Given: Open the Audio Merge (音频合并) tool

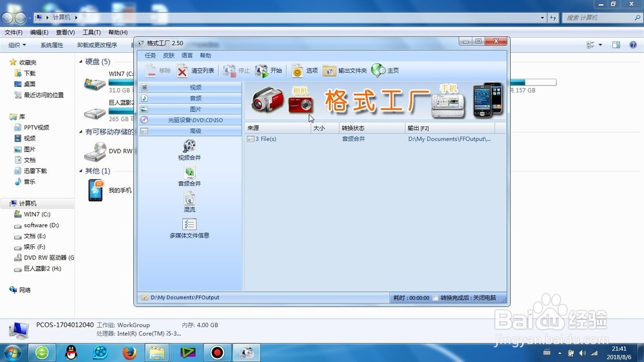Looking at the screenshot, I should [x=189, y=176].
